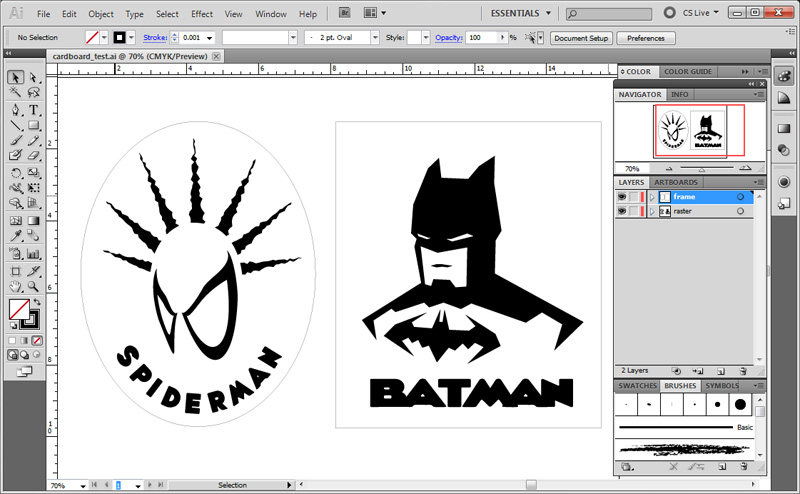The width and height of the screenshot is (800, 494).
Task: Select the Column Graph tool
Action: pos(33,254)
